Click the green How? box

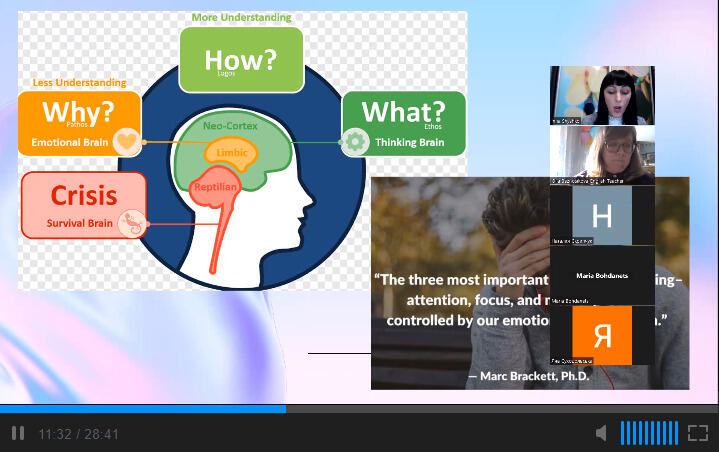(x=241, y=60)
